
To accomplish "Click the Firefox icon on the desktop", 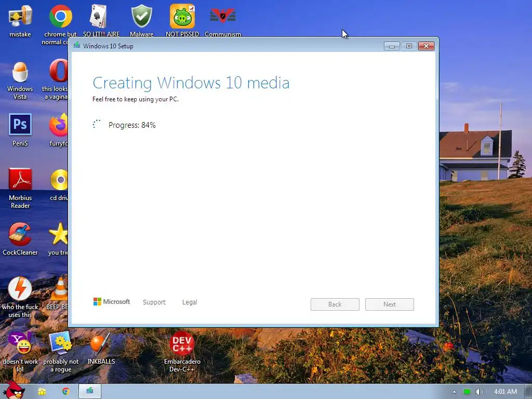I will click(58, 125).
